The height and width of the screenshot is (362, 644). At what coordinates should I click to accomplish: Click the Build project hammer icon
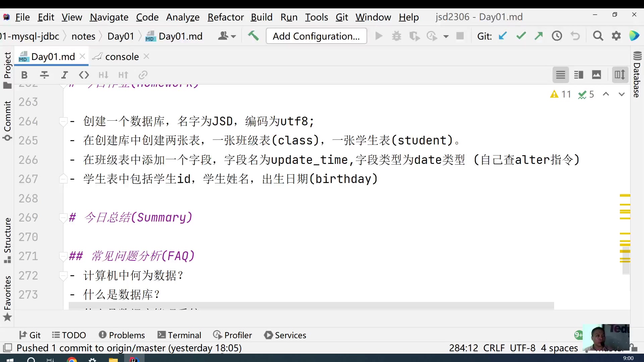253,36
